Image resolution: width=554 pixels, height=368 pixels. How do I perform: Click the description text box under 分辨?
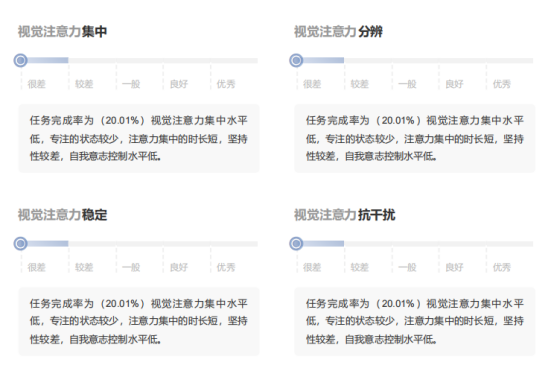pos(414,138)
